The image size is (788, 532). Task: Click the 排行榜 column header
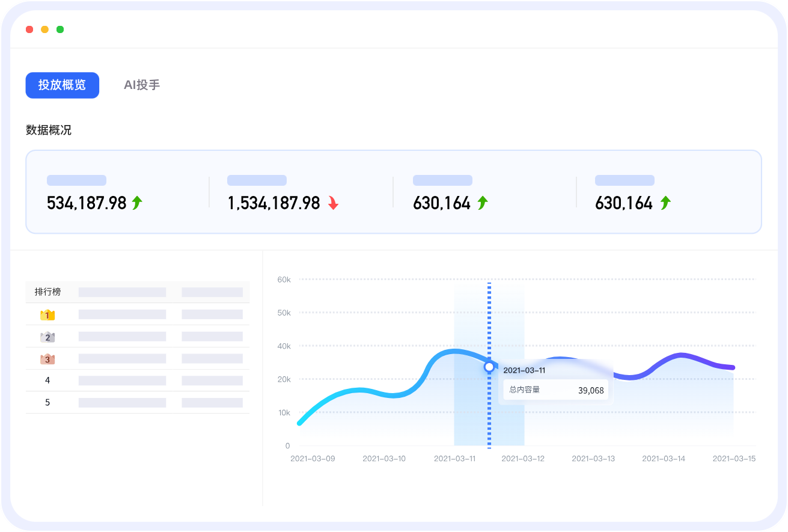[47, 292]
